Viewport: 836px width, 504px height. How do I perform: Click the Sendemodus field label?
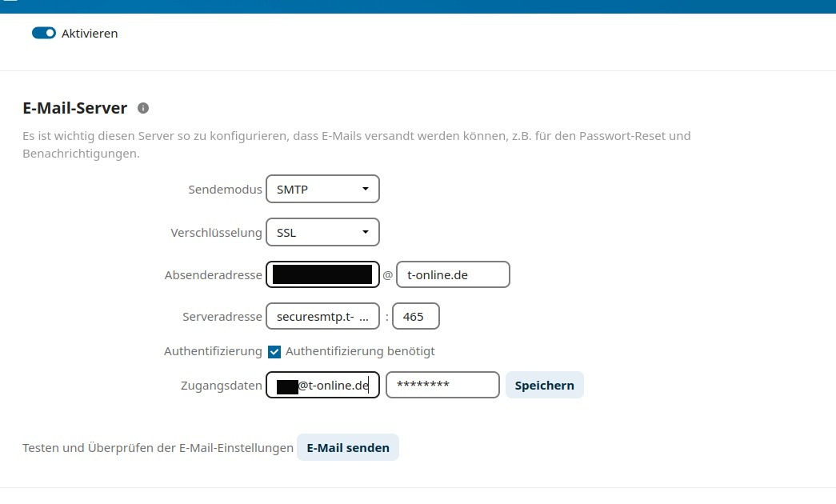tap(225, 190)
